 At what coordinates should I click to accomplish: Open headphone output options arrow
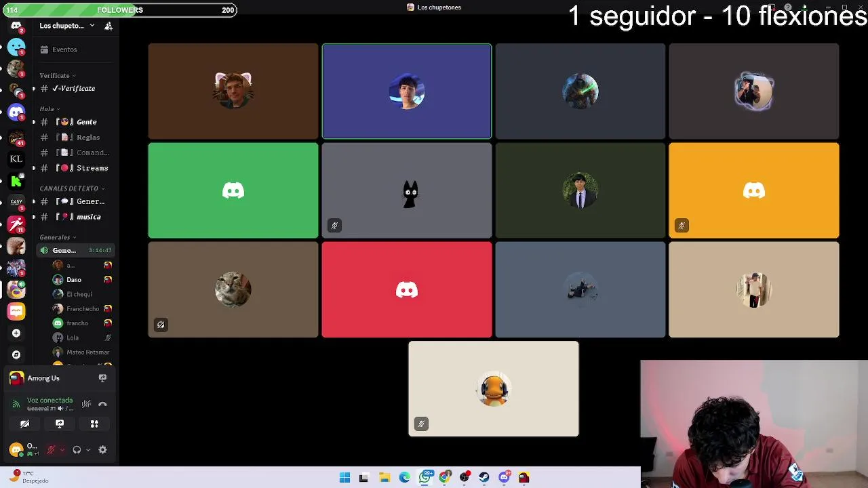coord(88,449)
